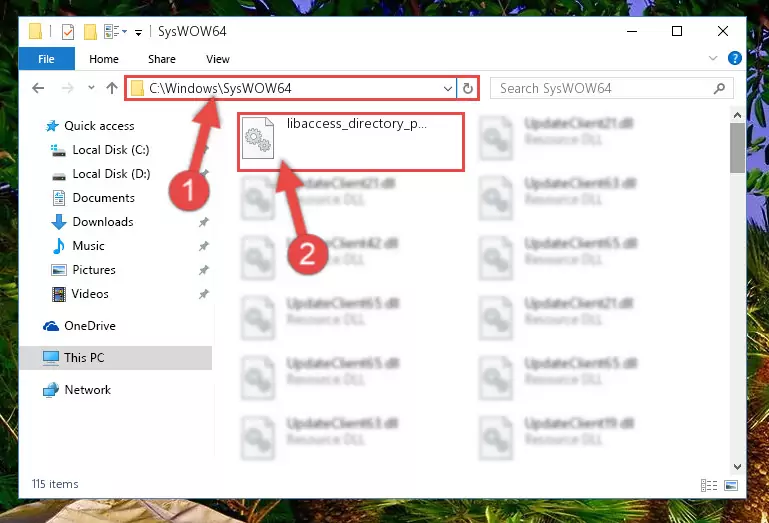Expand the address bar history dropdown
The width and height of the screenshot is (769, 523).
pos(447,89)
